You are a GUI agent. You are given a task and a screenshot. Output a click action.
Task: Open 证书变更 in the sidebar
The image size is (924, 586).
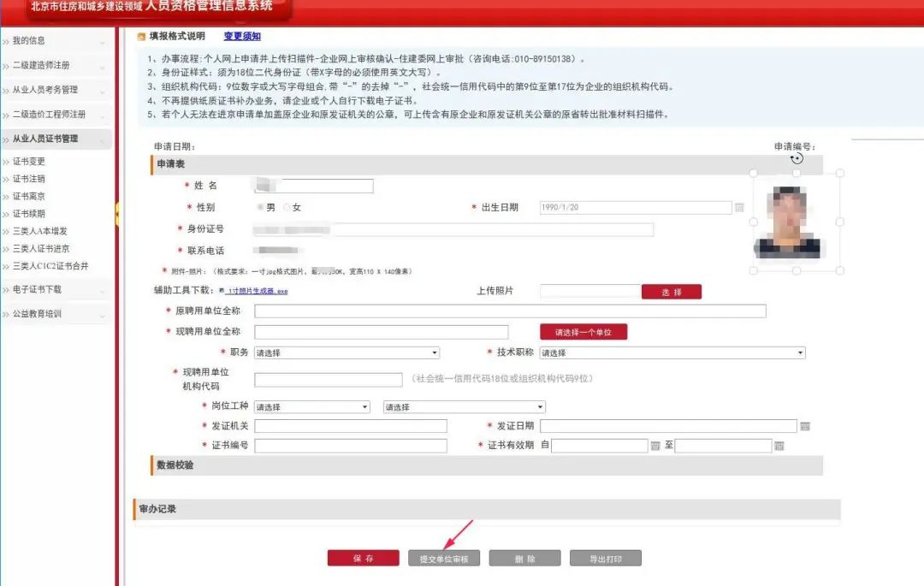[29, 162]
